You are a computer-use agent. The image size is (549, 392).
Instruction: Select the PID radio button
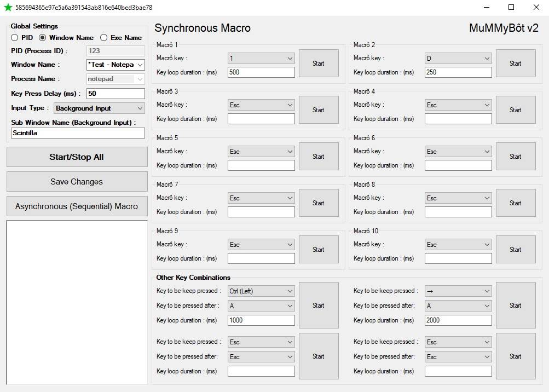15,38
